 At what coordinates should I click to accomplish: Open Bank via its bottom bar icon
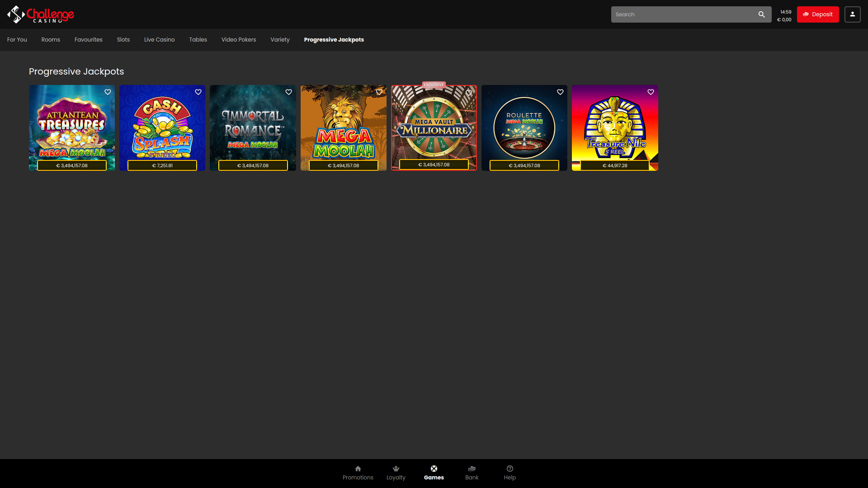pos(472,469)
